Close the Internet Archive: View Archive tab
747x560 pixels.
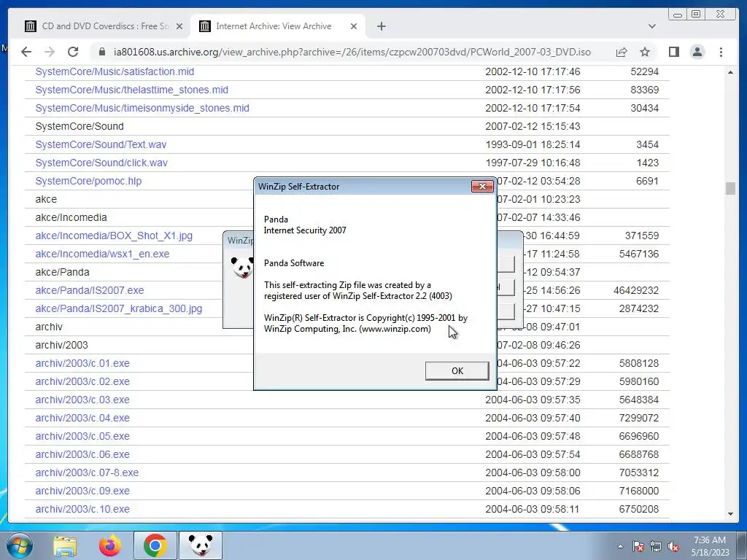point(354,26)
